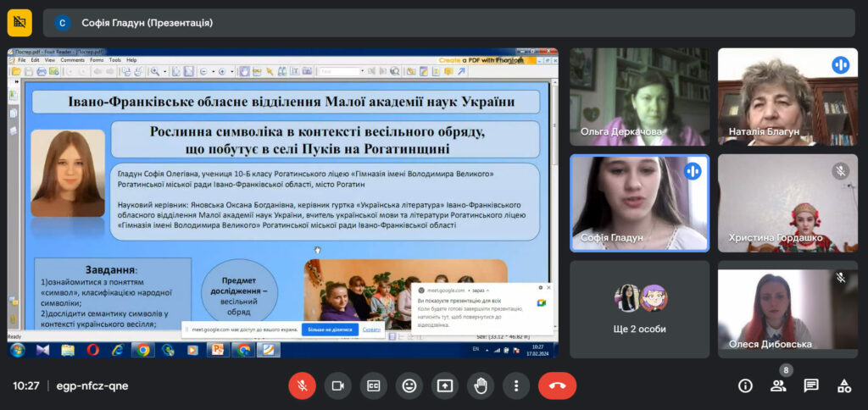Open the Activities panel icon

[x=844, y=385]
